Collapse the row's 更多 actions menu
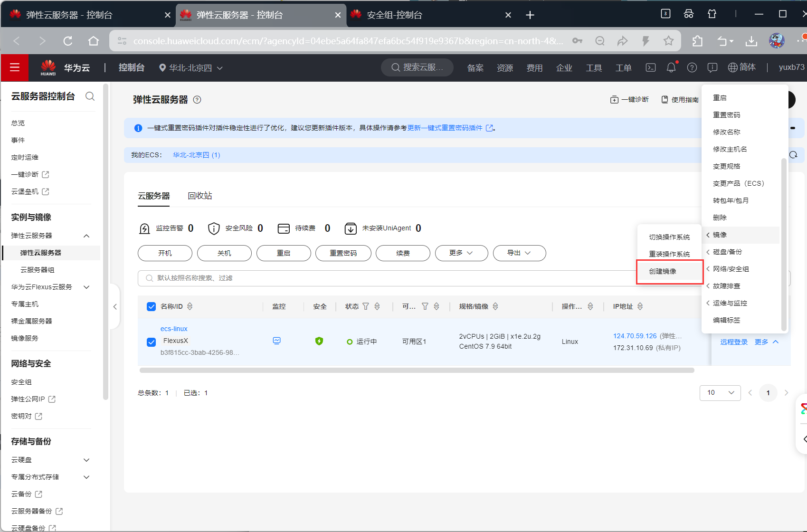This screenshot has height=532, width=807. (x=767, y=342)
